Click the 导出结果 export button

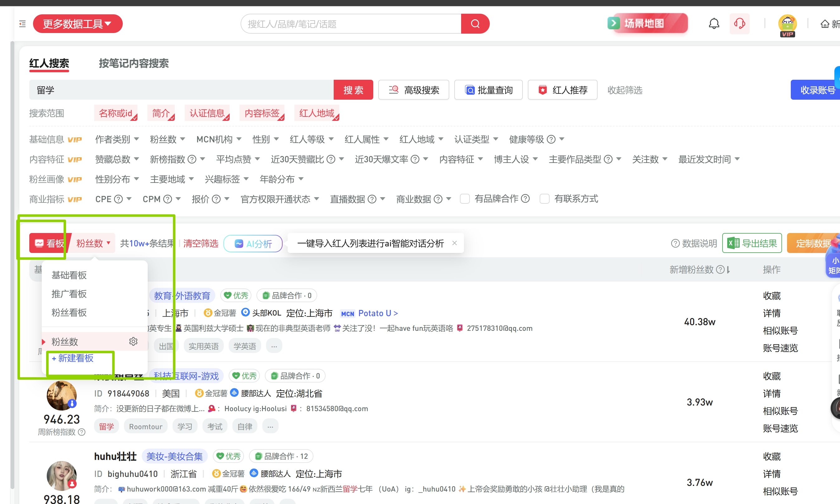(752, 243)
